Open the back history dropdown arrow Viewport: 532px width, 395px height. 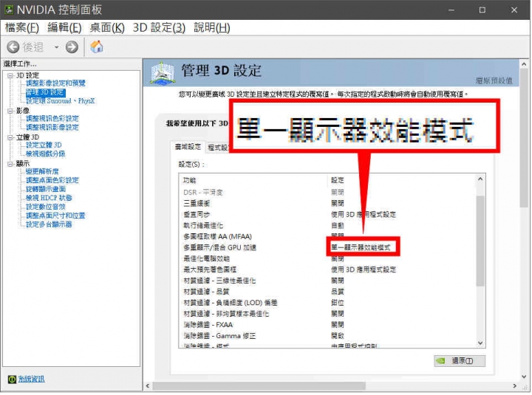tap(56, 47)
